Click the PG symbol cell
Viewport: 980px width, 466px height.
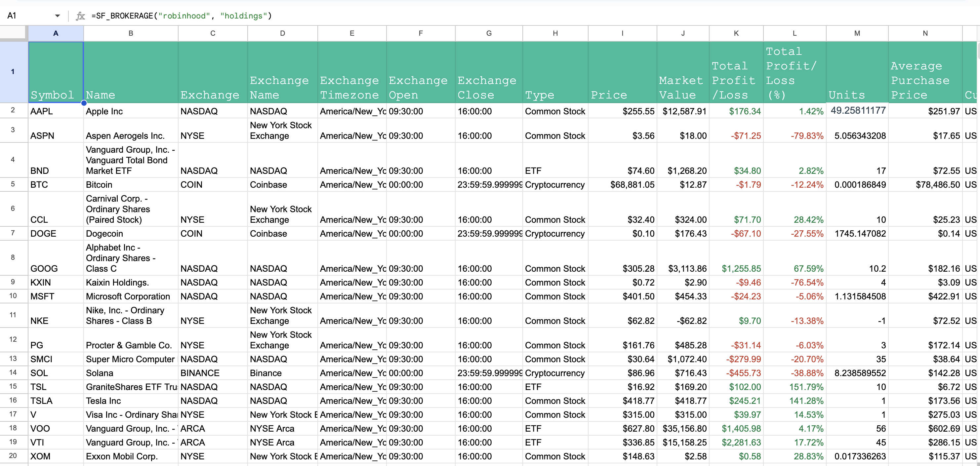[56, 340]
